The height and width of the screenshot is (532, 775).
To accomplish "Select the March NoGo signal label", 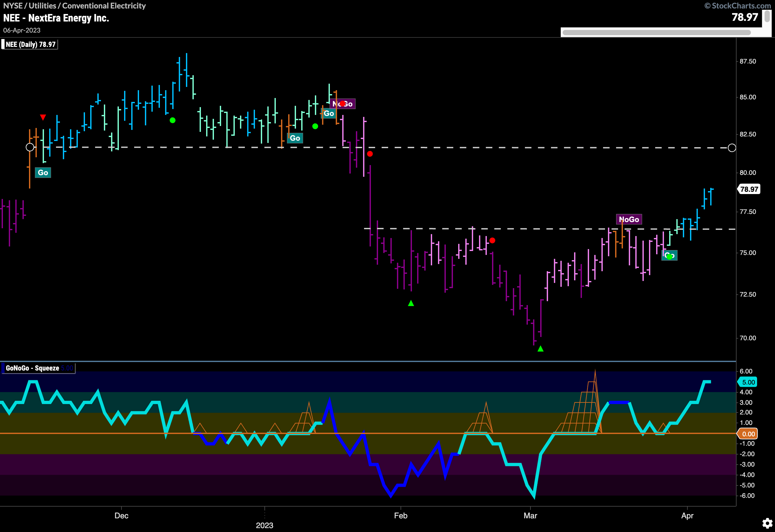I will pos(629,219).
